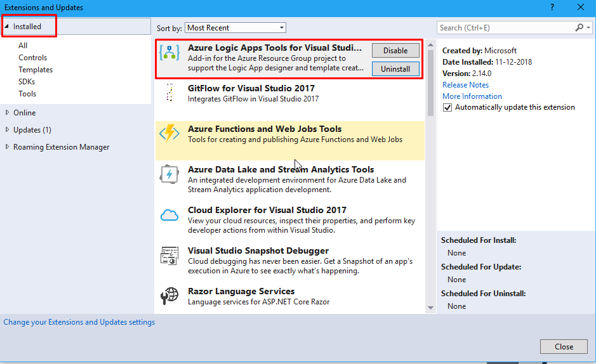Select All under Installed
This screenshot has width=596, height=364.
tap(23, 45)
